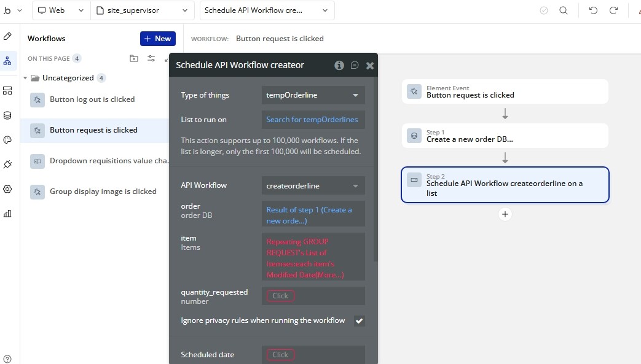Open the Settings gear icon in sidebar
Screen dimensions: 641x364
click(x=7, y=189)
